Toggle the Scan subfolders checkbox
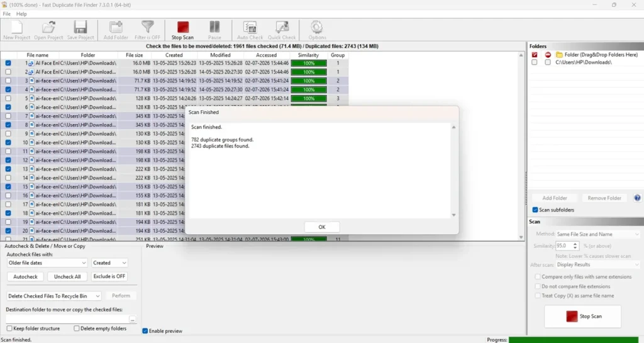This screenshot has width=644, height=343. [535, 210]
